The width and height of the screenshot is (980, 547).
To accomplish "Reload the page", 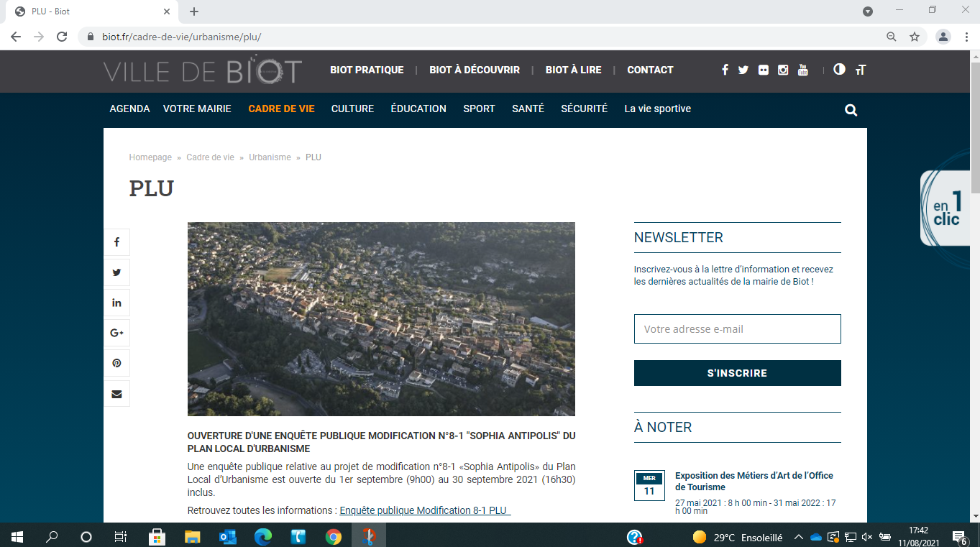I will (62, 37).
